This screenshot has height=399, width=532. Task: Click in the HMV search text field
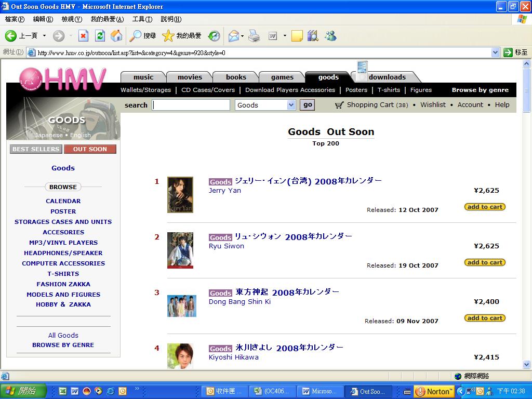pyautogui.click(x=191, y=105)
